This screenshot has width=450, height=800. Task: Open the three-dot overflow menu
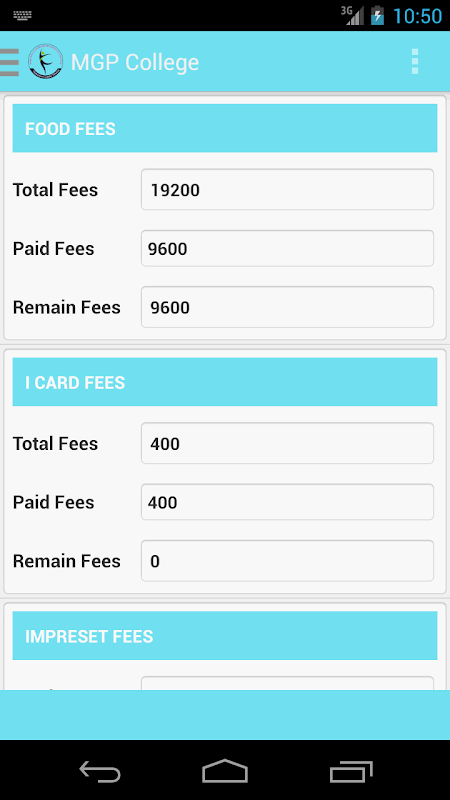(x=415, y=62)
